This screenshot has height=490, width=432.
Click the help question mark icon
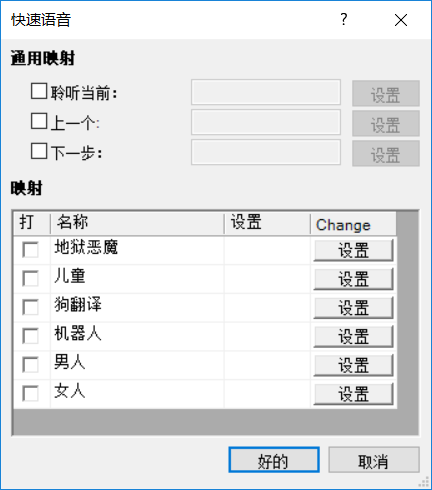tap(344, 20)
